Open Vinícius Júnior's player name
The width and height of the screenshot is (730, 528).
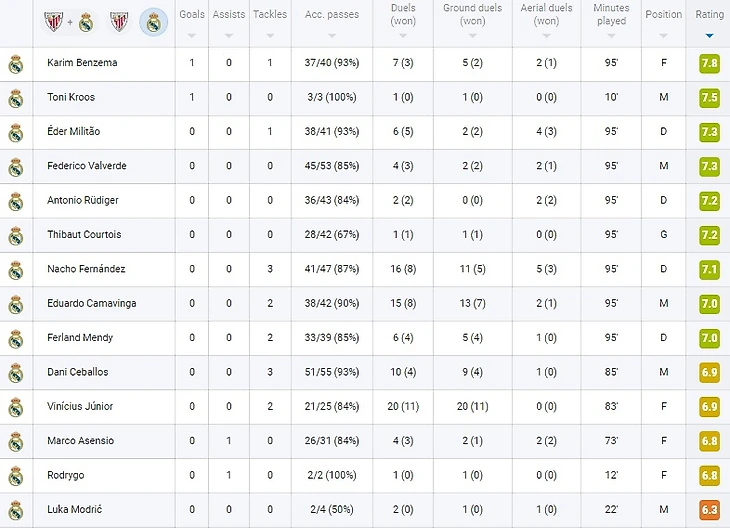tap(80, 406)
